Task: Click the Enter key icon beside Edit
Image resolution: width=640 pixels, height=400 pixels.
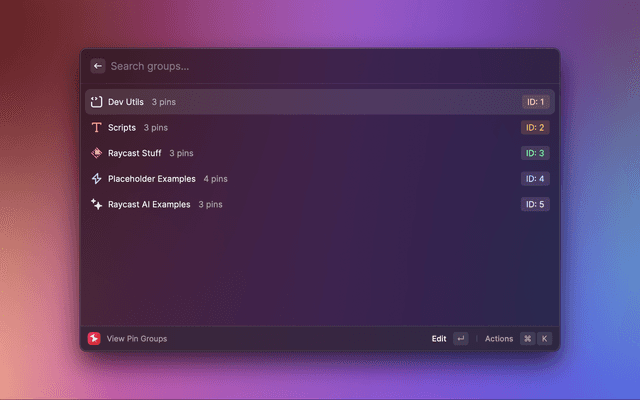Action: tap(460, 339)
